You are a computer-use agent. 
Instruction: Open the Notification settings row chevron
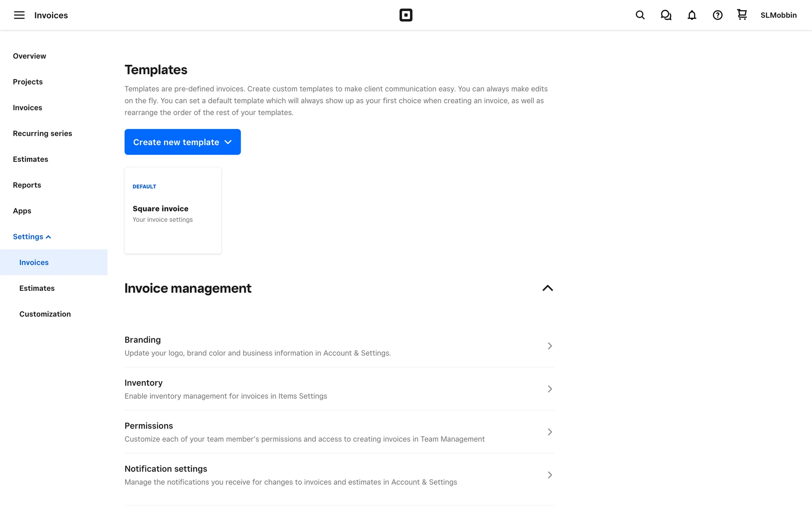coord(549,475)
